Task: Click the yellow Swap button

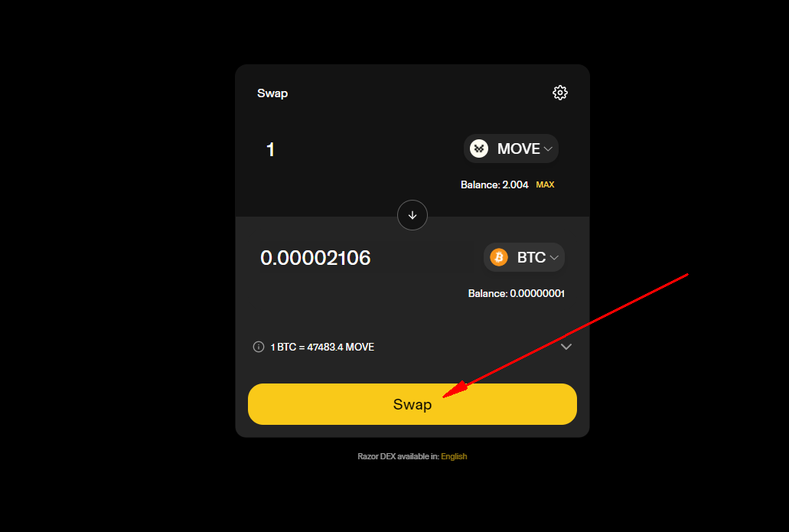Action: [412, 404]
